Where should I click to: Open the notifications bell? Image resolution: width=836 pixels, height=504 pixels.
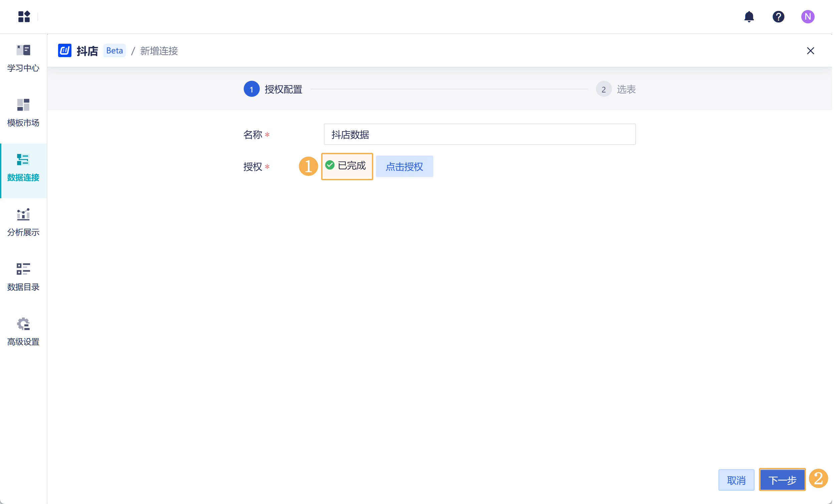pos(749,16)
